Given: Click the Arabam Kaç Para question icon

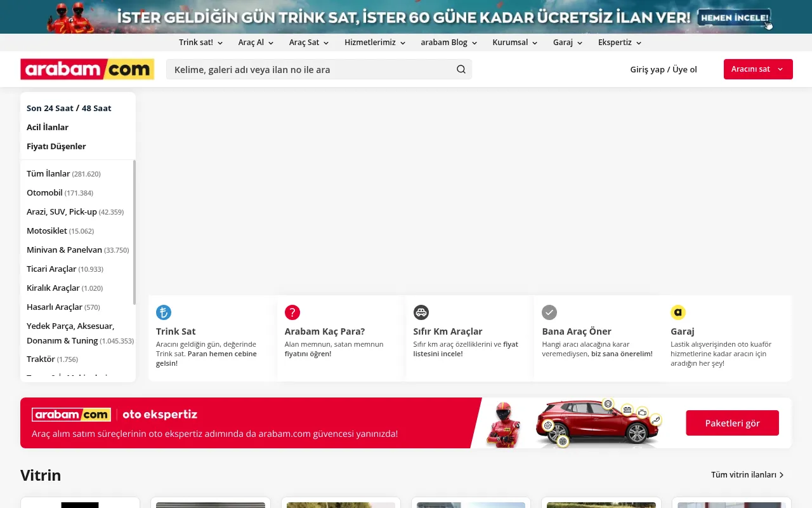Looking at the screenshot, I should (x=292, y=312).
